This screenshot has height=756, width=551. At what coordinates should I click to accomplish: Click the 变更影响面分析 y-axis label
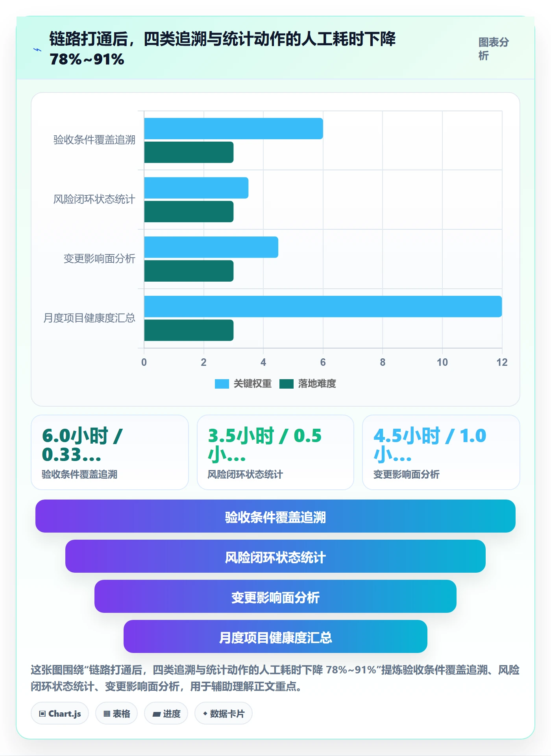100,259
